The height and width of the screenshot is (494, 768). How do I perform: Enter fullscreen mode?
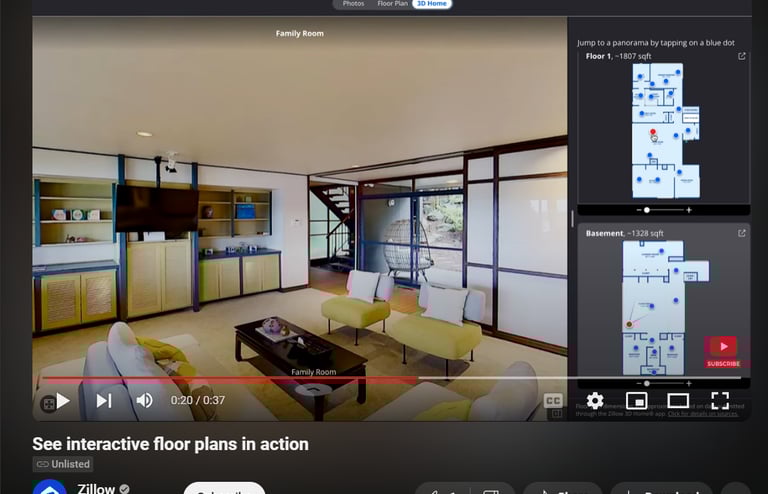(720, 400)
